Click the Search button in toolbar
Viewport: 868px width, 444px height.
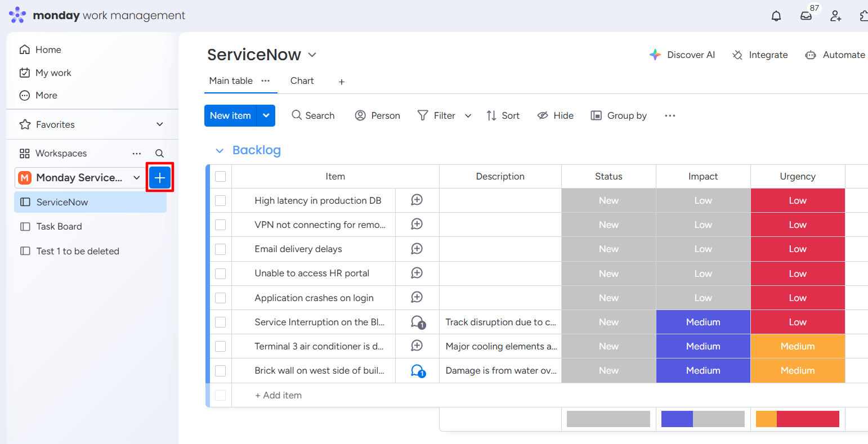click(313, 115)
